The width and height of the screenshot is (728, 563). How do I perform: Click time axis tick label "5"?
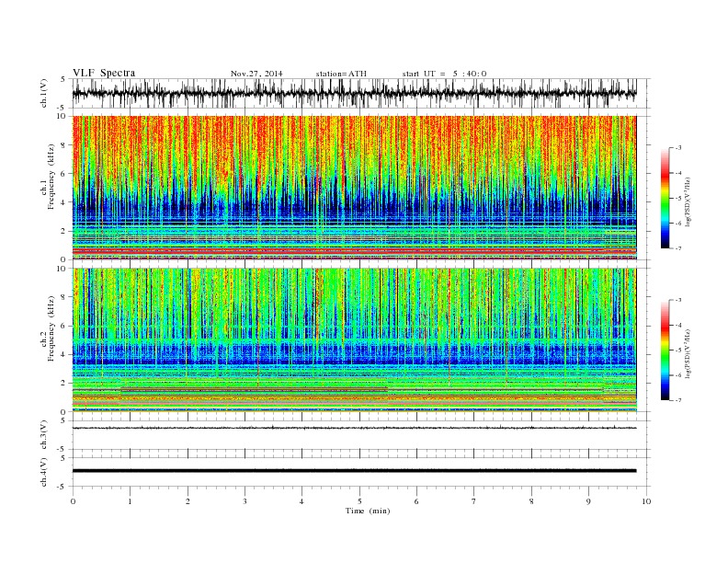click(x=359, y=501)
